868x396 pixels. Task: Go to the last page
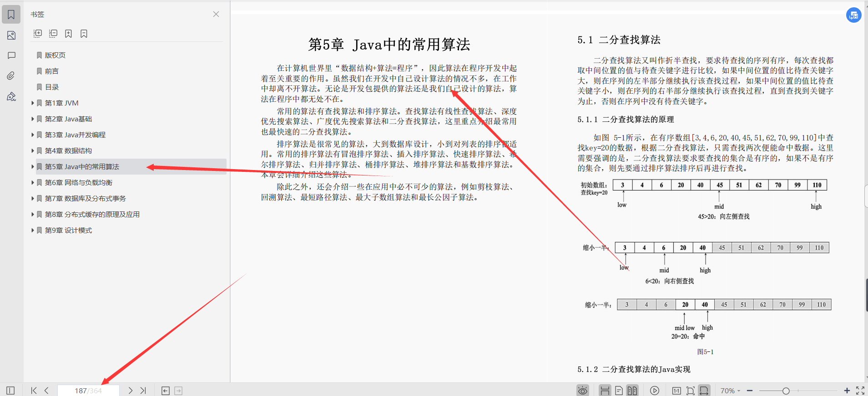tap(143, 391)
